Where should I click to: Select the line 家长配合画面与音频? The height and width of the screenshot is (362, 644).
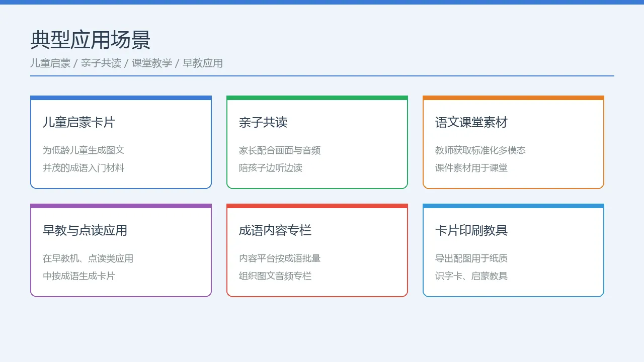click(x=280, y=150)
